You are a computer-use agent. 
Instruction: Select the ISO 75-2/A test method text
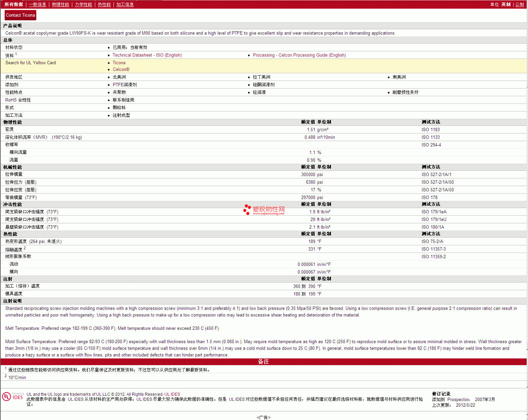pyautogui.click(x=432, y=242)
